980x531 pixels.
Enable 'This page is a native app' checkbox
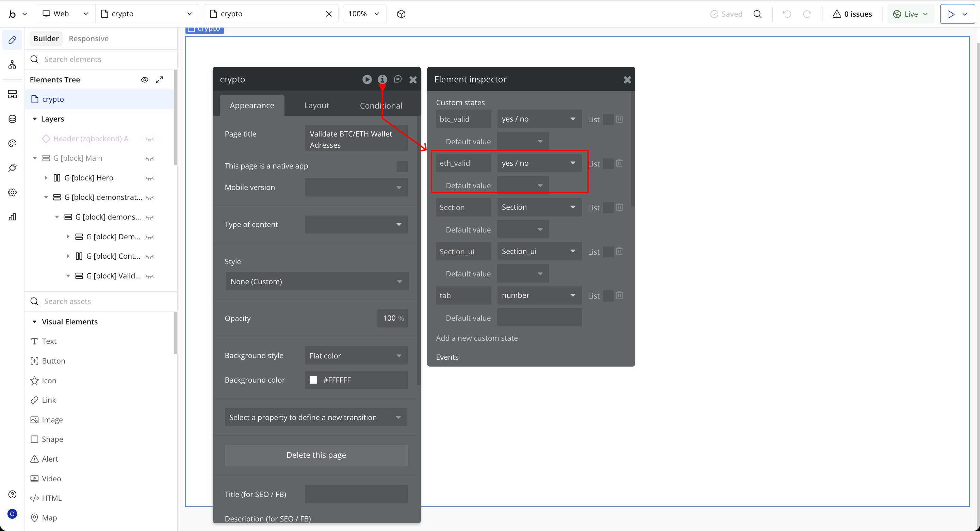pyautogui.click(x=402, y=166)
